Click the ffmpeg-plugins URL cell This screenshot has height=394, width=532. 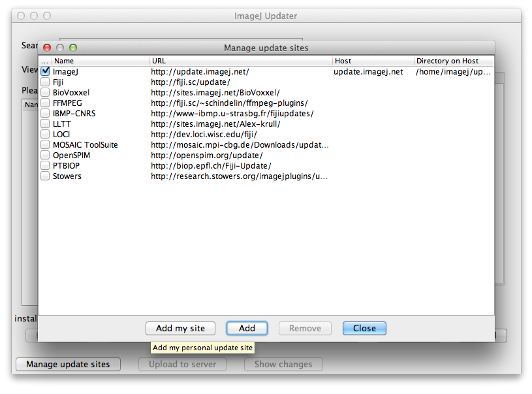(229, 103)
